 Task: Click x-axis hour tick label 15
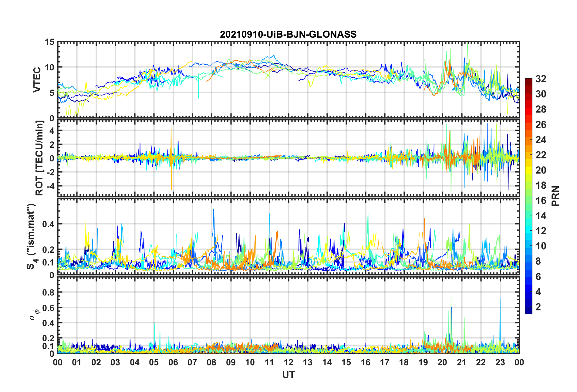(346, 362)
